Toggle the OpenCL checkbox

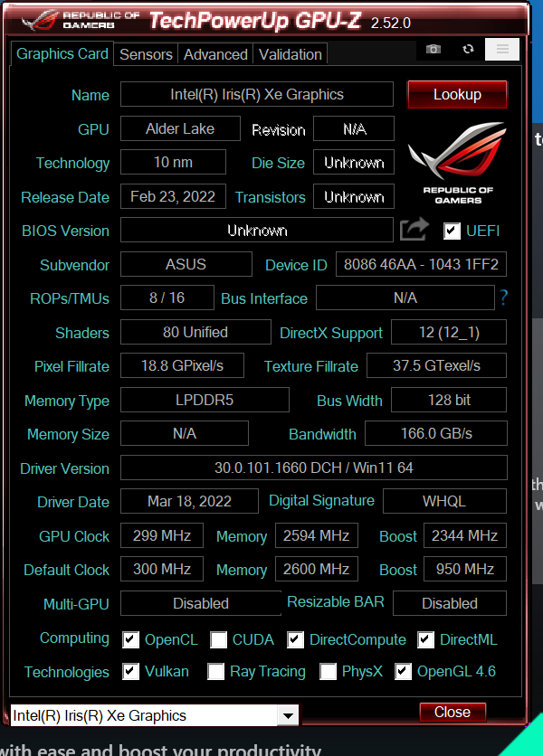click(x=130, y=640)
